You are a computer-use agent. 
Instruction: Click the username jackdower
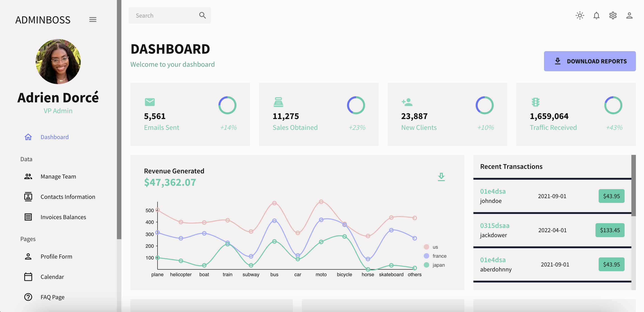click(x=493, y=235)
